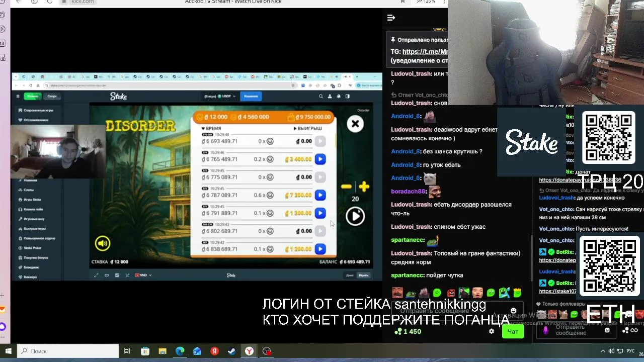Click the Windows taskbar Поиск search box

click(x=68, y=351)
